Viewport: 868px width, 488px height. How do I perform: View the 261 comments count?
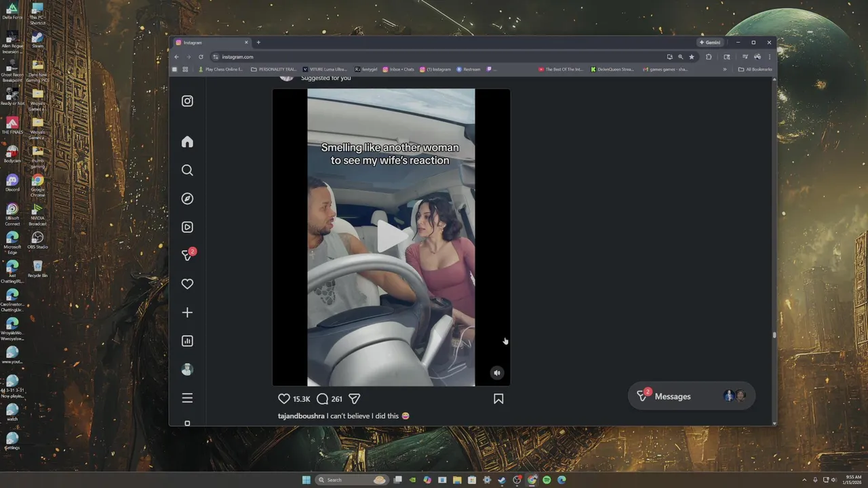point(336,399)
